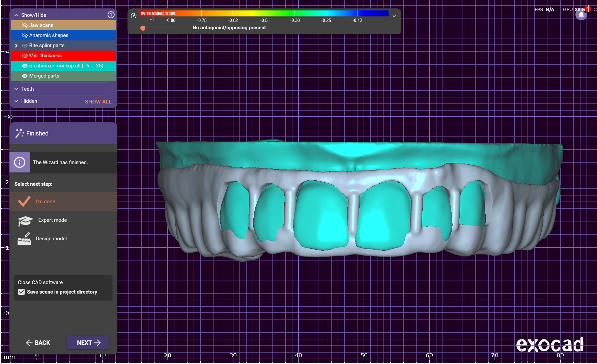Click SHOW ALL hidden items
597x364 pixels.
click(x=98, y=101)
